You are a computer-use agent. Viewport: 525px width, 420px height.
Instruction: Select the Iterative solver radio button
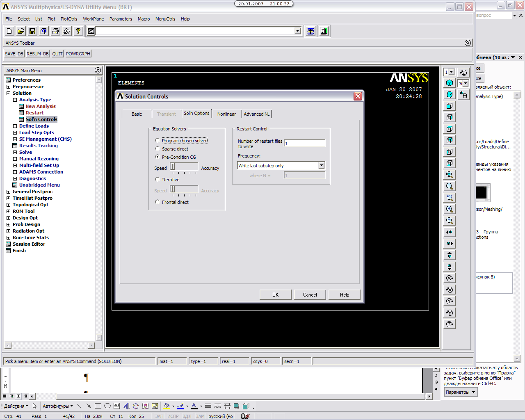click(157, 180)
